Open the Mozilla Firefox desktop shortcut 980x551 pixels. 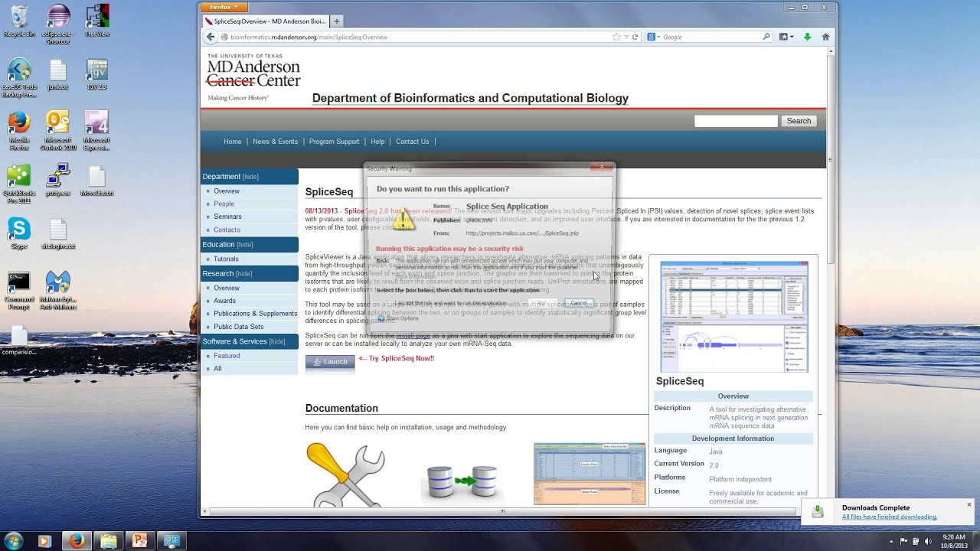coord(19,131)
